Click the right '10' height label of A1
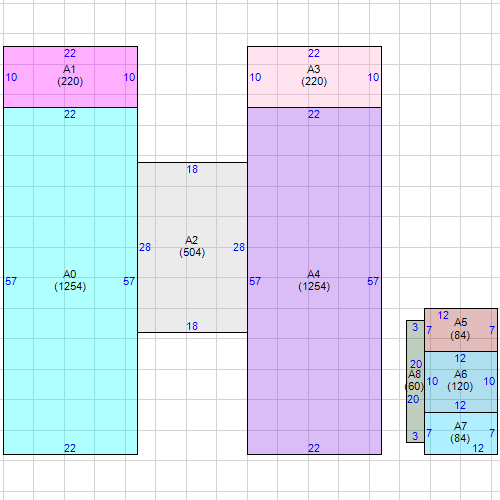The image size is (500, 500). tap(129, 77)
